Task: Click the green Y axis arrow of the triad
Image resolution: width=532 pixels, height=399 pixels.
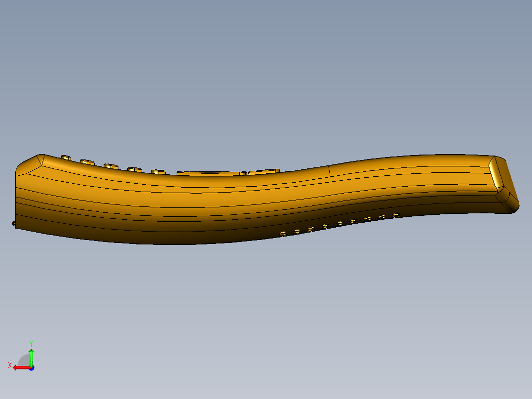Action: point(31,358)
